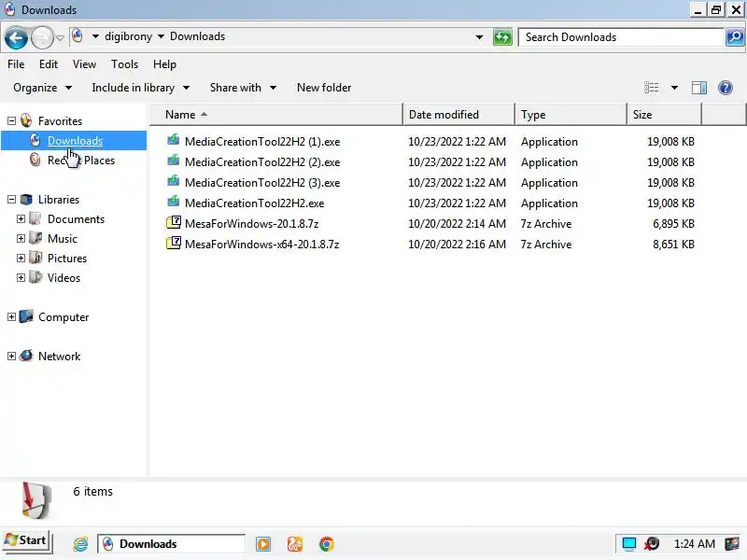Select the Videos library
This screenshot has width=747, height=560.
[63, 277]
